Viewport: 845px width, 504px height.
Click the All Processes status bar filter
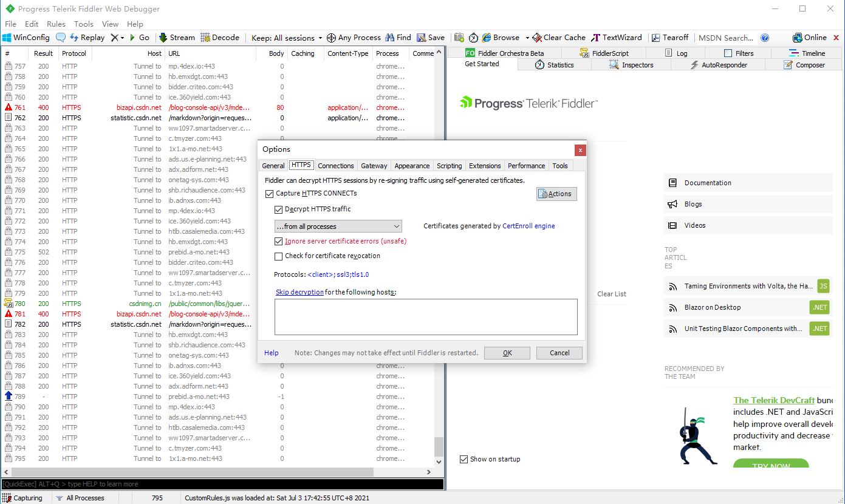[x=80, y=498]
